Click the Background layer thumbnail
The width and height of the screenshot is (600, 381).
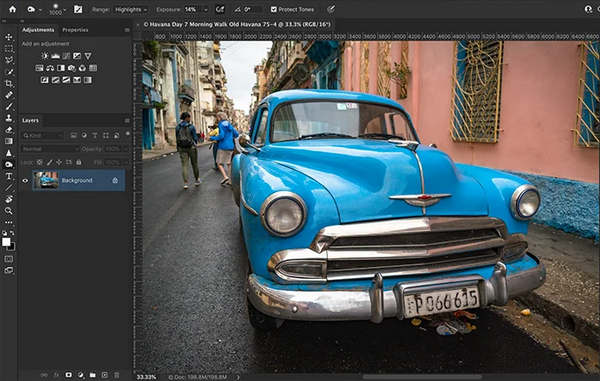click(x=46, y=180)
